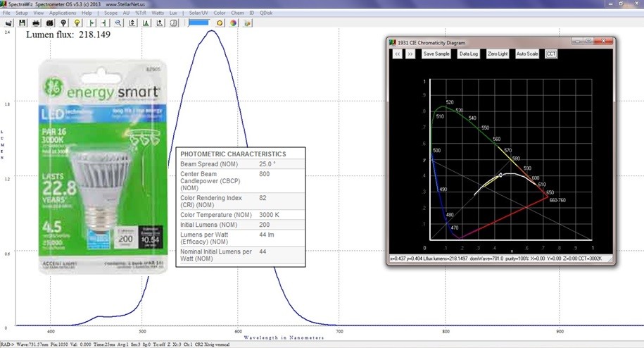Close the CIE Chromaticity Diagram window

pos(603,41)
